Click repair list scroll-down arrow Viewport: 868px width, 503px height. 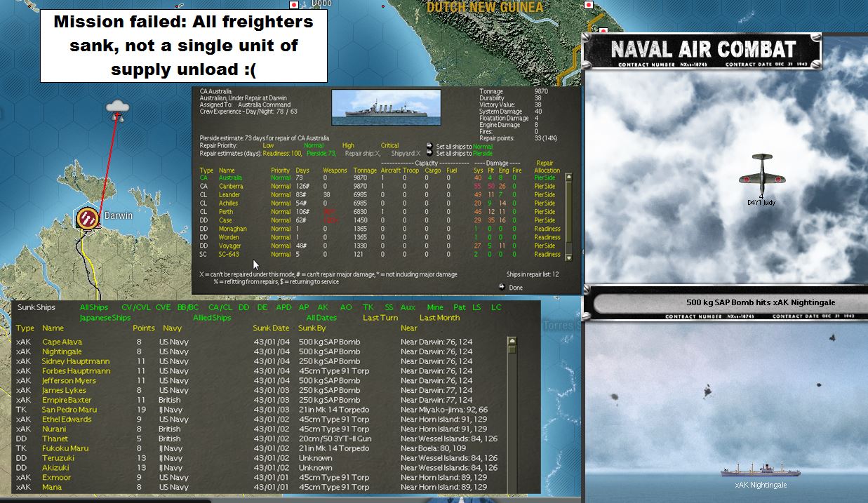coord(570,257)
